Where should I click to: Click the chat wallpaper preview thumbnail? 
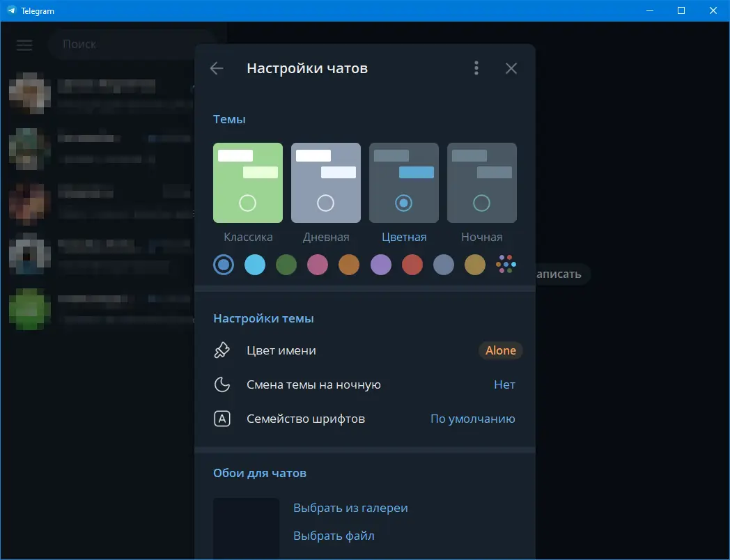(x=247, y=529)
